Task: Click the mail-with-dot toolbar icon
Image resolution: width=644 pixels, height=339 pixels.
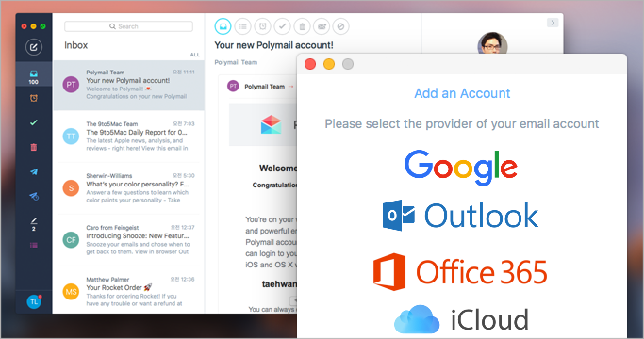Action: [x=322, y=26]
